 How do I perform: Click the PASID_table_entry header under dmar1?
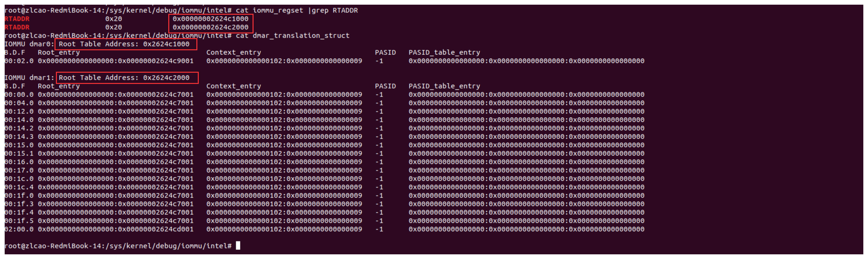444,86
